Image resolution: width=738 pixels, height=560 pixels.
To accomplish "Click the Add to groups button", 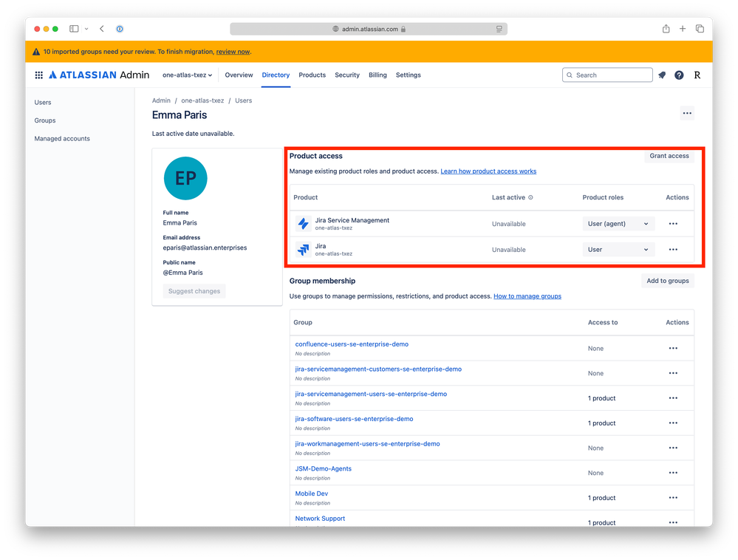I will (667, 281).
